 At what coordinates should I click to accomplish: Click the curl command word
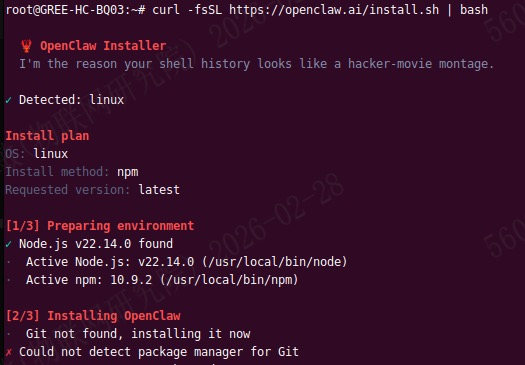pos(166,10)
